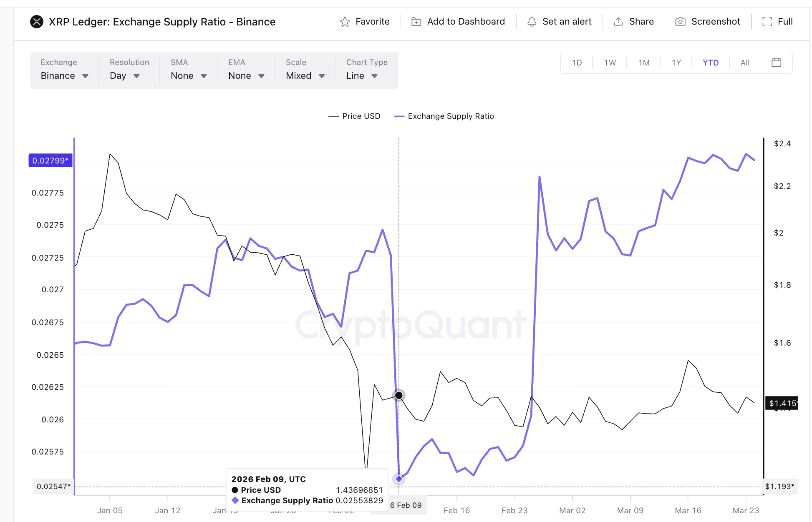
Task: Set an alert for this metric
Action: [x=559, y=21]
